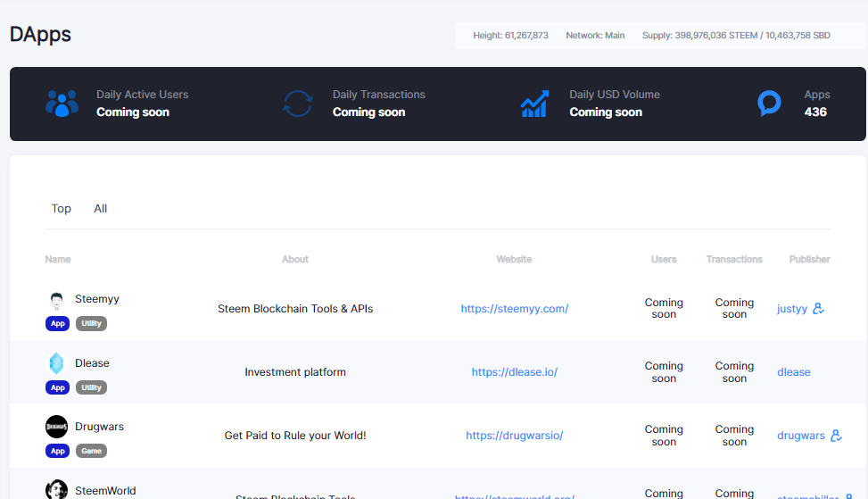Click the Apps count 436
This screenshot has height=499, width=868.
pyautogui.click(x=815, y=112)
